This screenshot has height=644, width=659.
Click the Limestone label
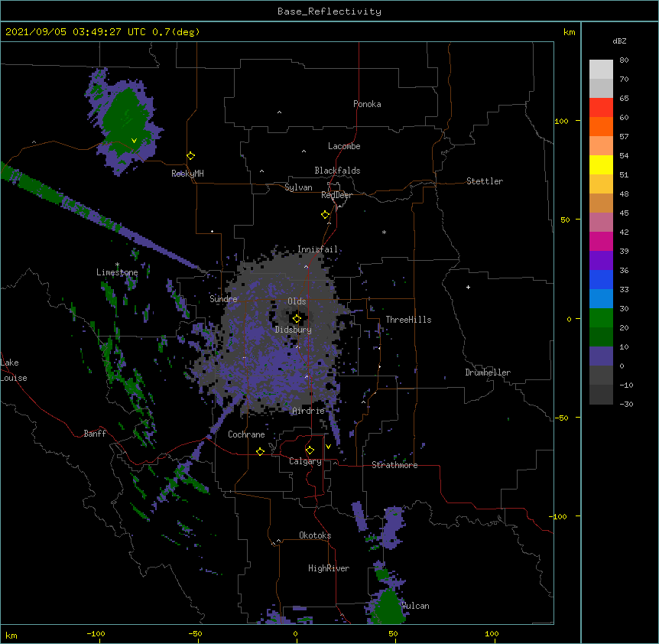pos(117,272)
